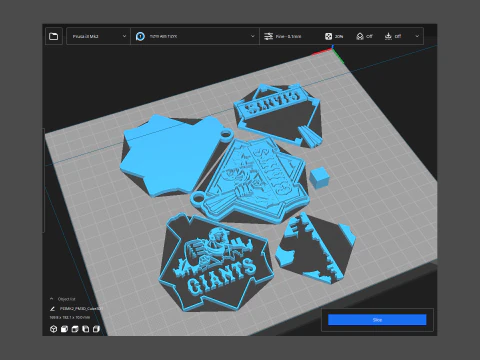Image resolution: width=480 pixels, height=360 pixels.
Task: Click the Fine 0.1mm profile label
Action: point(288,36)
